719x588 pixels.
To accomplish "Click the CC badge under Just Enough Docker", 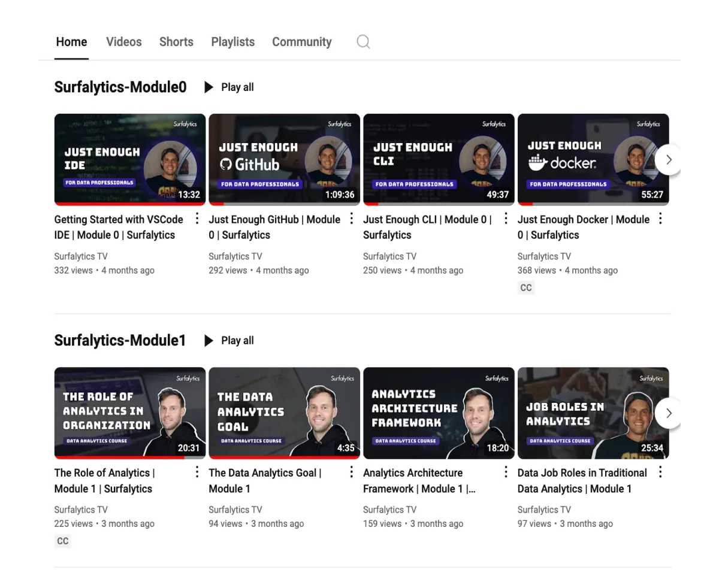I will pyautogui.click(x=526, y=288).
